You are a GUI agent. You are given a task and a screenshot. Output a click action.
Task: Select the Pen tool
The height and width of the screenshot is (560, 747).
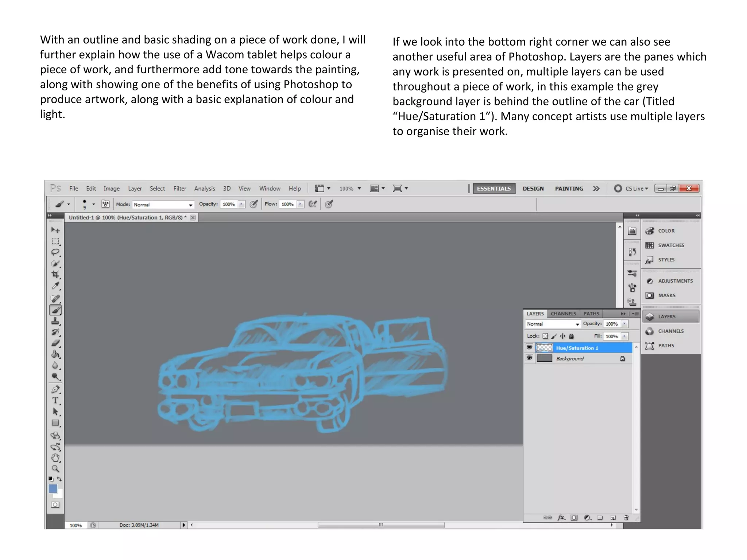[x=55, y=389]
